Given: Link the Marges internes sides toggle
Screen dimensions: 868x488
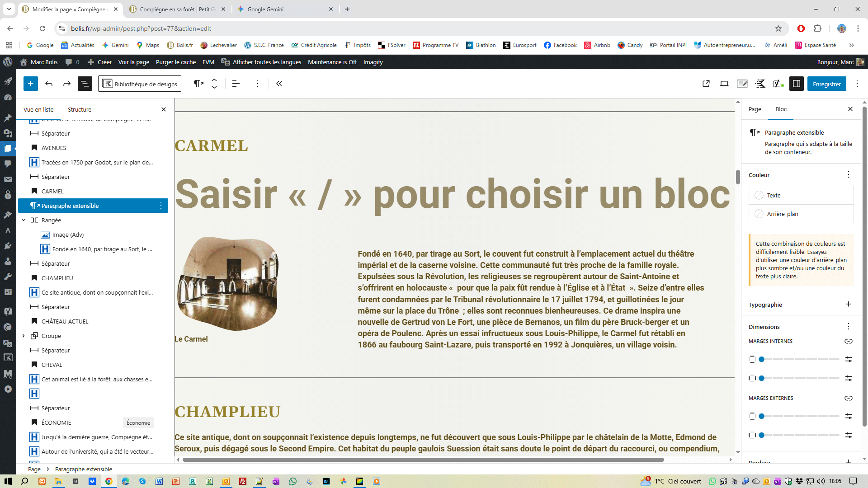Looking at the screenshot, I should click(x=848, y=341).
